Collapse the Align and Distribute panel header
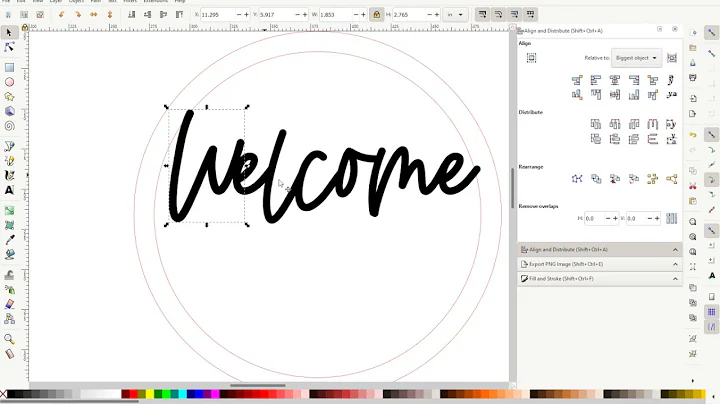This screenshot has width=720, height=404. coord(600,250)
